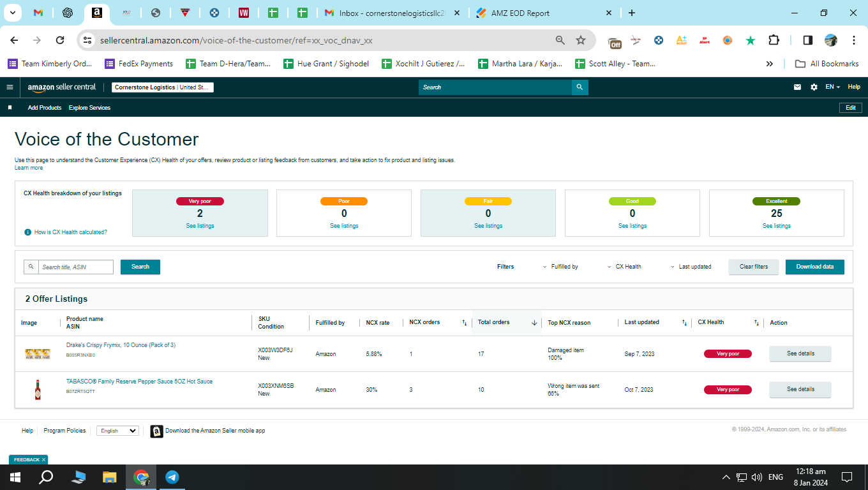Open Drake's Crispy Frymix product link

(121, 345)
